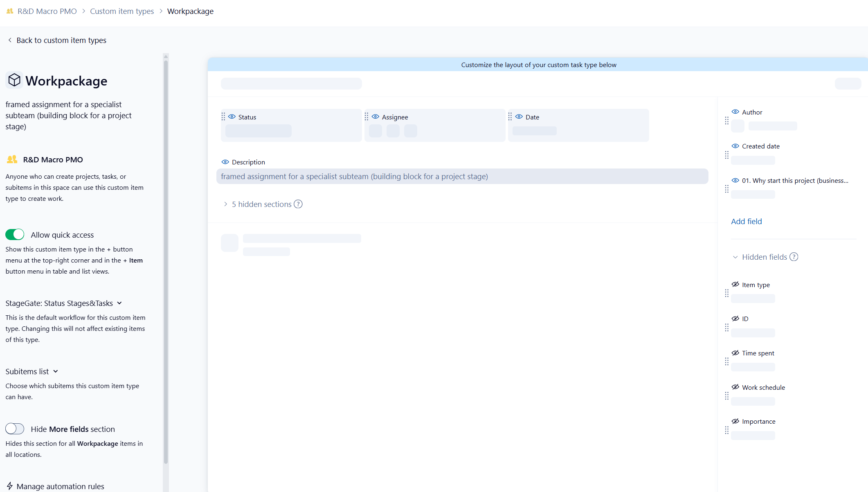This screenshot has height=492, width=868.
Task: Click the R&D Macro PMO people icon in breadcrumb
Action: [x=10, y=11]
